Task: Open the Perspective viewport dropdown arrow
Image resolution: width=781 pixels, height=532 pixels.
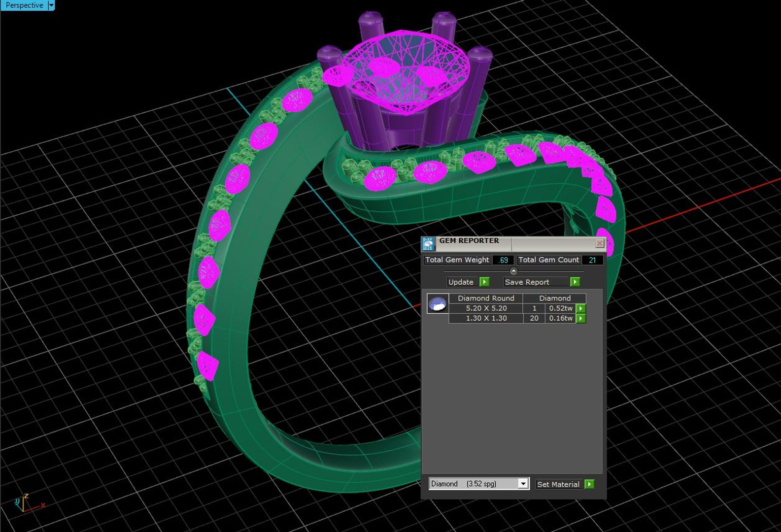Action: click(x=51, y=5)
